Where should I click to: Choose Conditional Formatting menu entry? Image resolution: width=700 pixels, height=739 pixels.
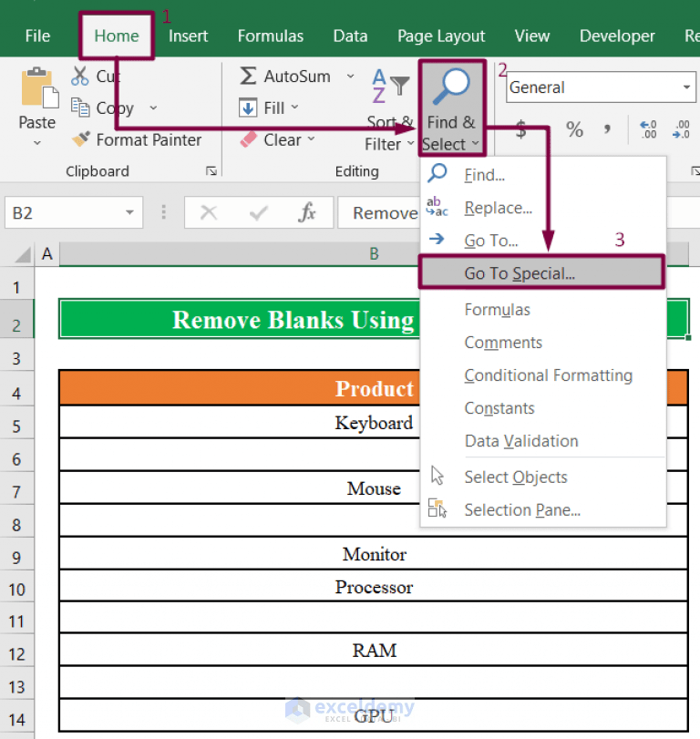543,375
